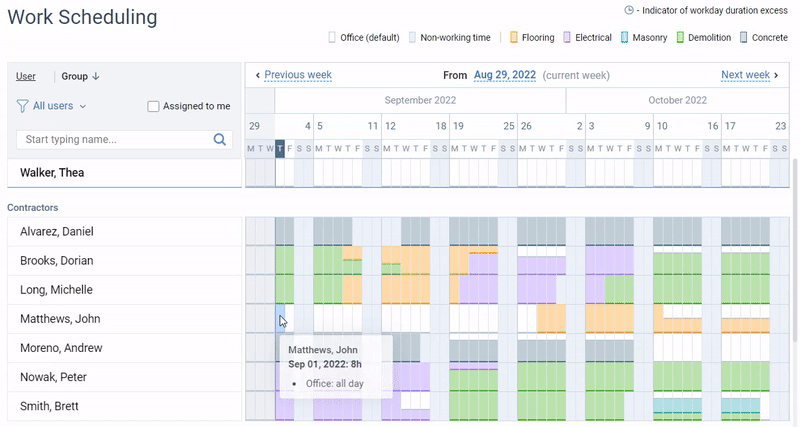The width and height of the screenshot is (800, 427).
Task: Click the September 2022 month header
Action: click(x=420, y=100)
